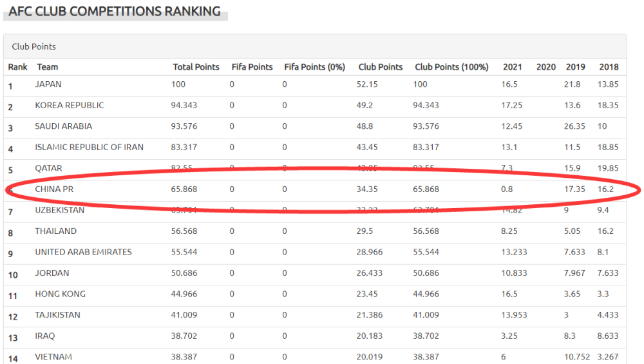The image size is (644, 364).
Task: Click the CHINA PR team entry
Action: 54,189
